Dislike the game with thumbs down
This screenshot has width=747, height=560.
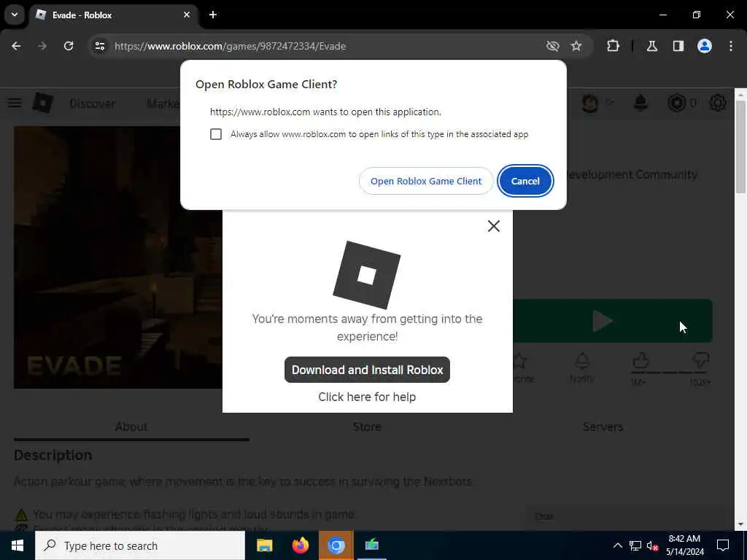click(701, 360)
